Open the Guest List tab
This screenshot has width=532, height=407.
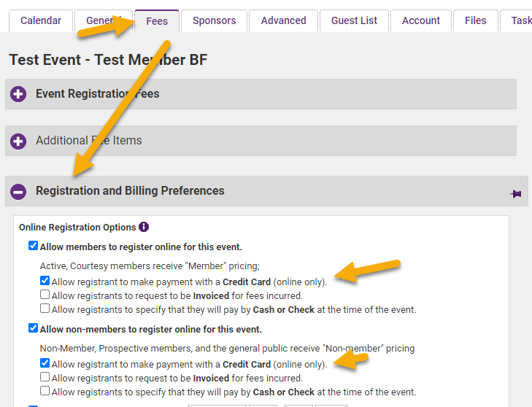pos(354,20)
